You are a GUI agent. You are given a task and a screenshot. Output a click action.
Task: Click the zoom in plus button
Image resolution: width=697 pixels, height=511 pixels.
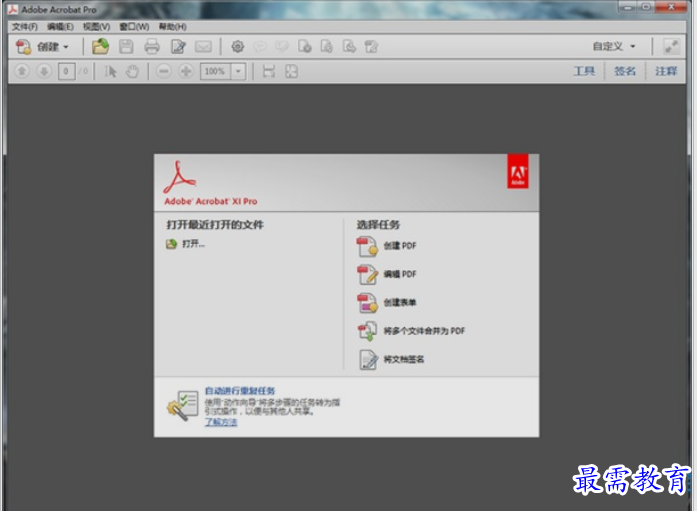[x=186, y=71]
